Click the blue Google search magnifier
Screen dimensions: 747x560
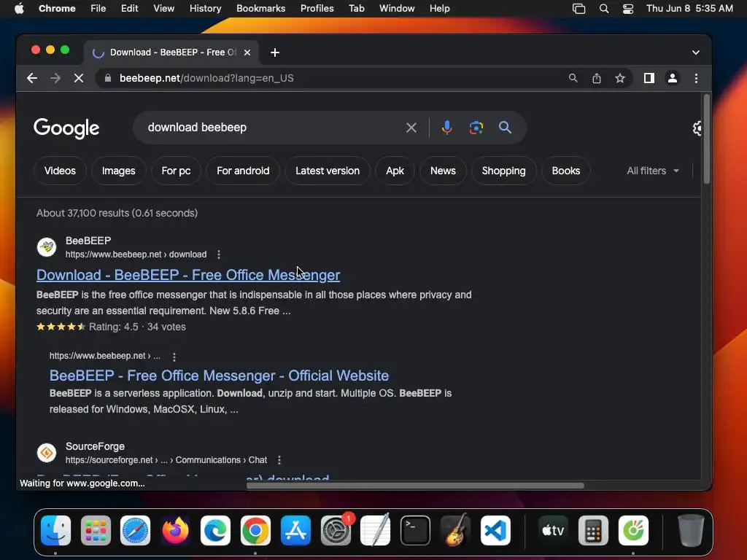click(x=505, y=128)
